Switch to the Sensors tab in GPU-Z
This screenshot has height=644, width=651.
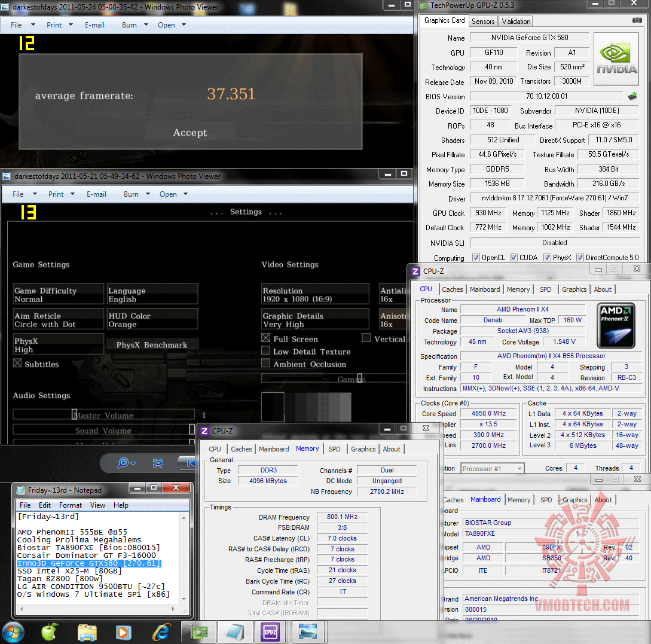point(483,21)
